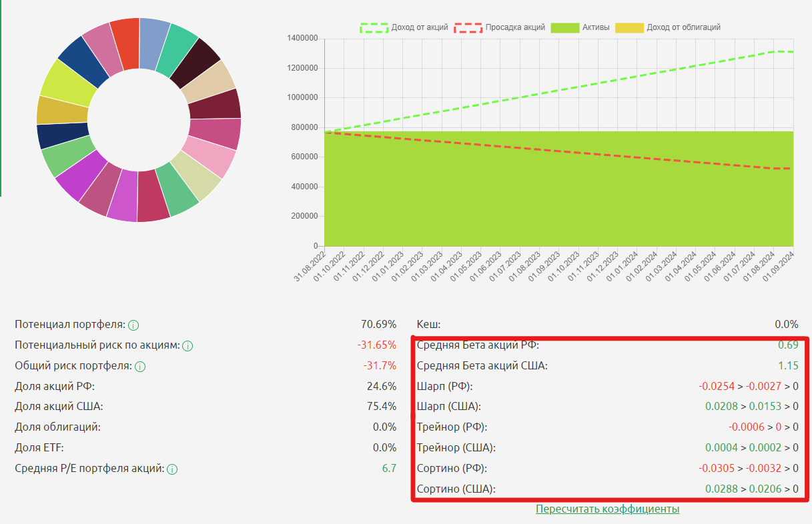This screenshot has width=812, height=524.
Task: Click info icon by Средняя P/E портфеля акций
Action: 172,469
